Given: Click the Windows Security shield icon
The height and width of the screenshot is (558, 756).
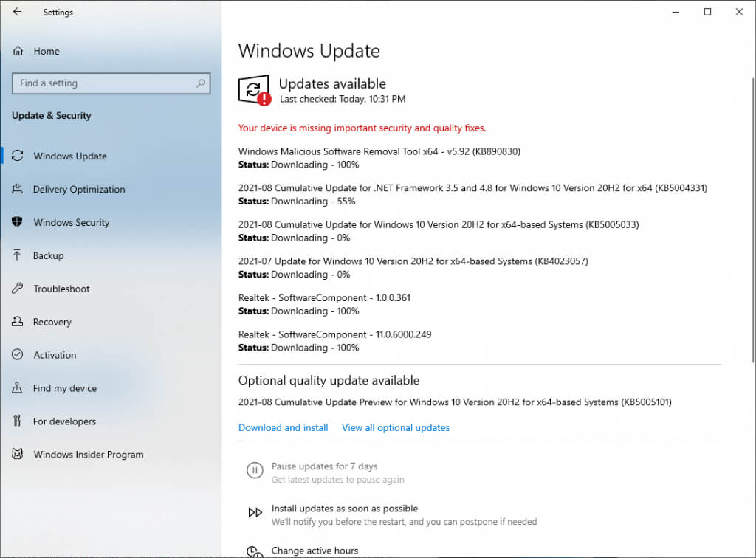Looking at the screenshot, I should (18, 221).
